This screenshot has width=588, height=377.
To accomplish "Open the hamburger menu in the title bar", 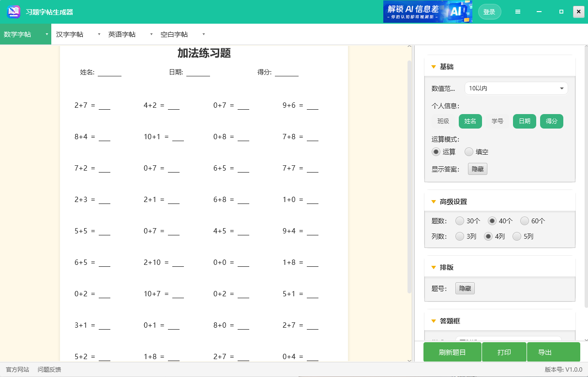I will point(518,12).
